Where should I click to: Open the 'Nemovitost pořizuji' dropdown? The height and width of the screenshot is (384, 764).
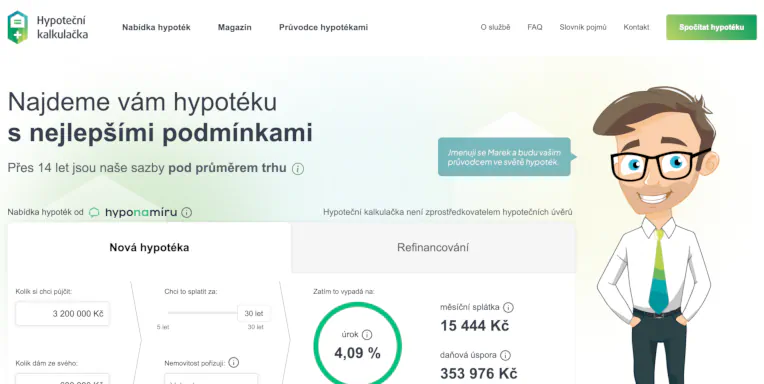pyautogui.click(x=211, y=379)
